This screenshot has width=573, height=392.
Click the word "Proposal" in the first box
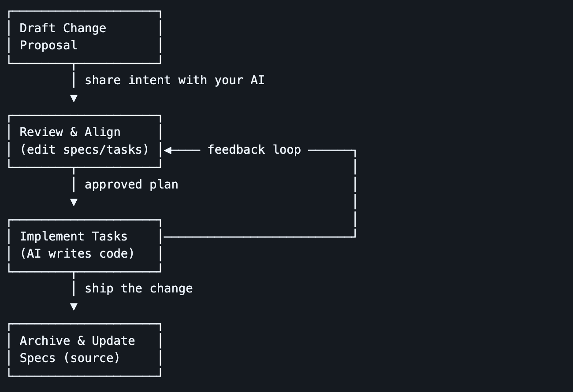click(x=48, y=45)
